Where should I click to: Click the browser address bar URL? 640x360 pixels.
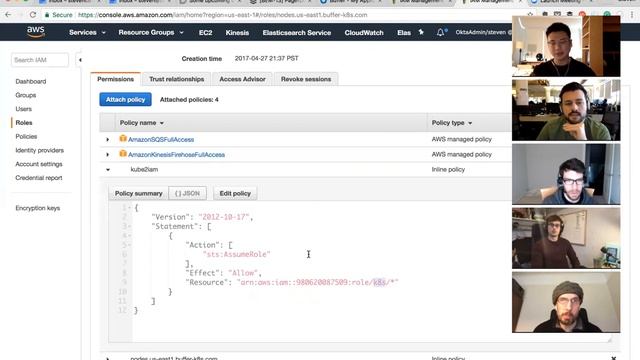click(222, 15)
